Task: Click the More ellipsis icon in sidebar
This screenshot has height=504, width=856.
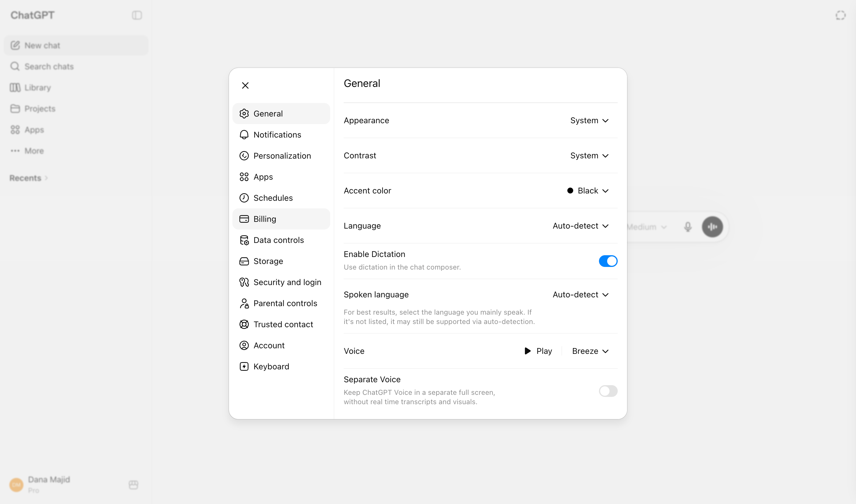Action: [15, 151]
